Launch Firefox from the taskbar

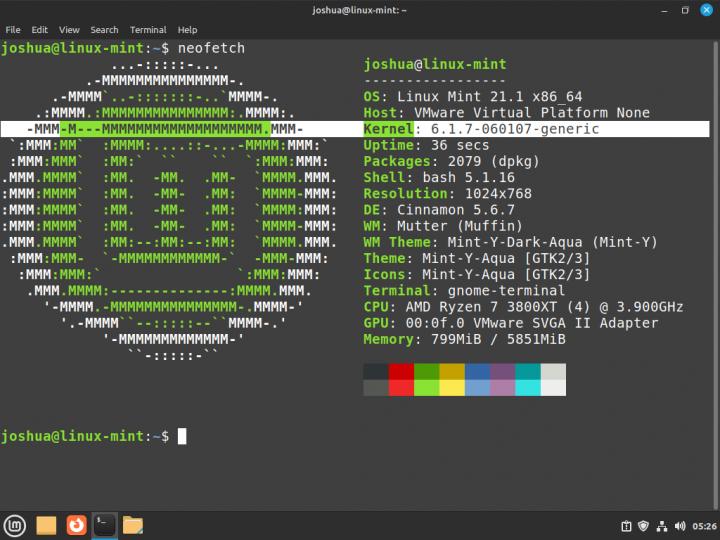(75, 524)
